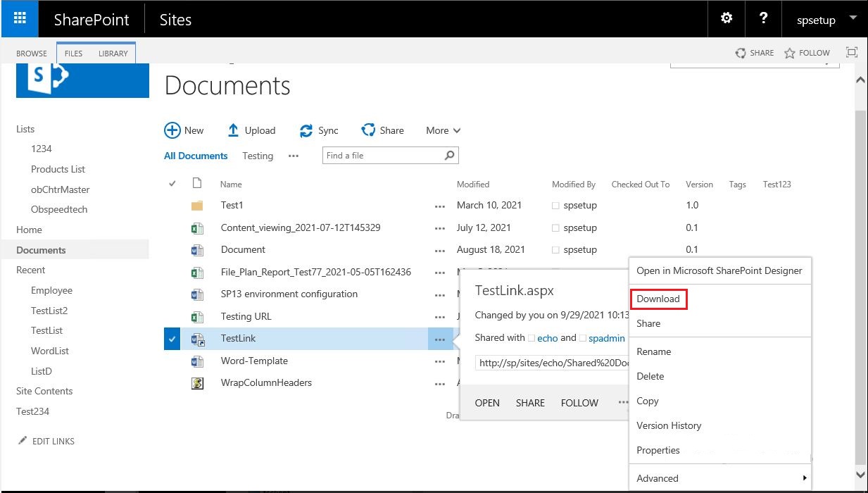This screenshot has width=868, height=493.
Task: Click the FOLLOW button
Action: pos(807,52)
